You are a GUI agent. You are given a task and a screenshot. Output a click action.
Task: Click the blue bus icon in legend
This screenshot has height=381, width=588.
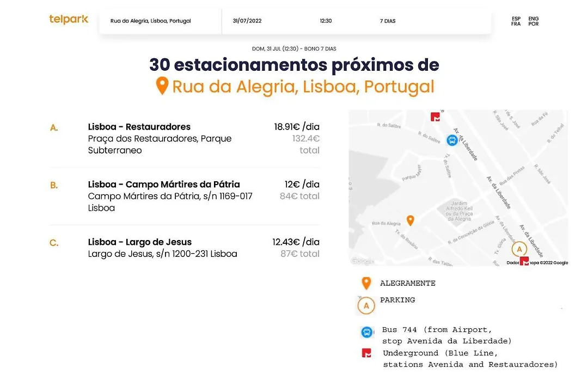(x=367, y=332)
